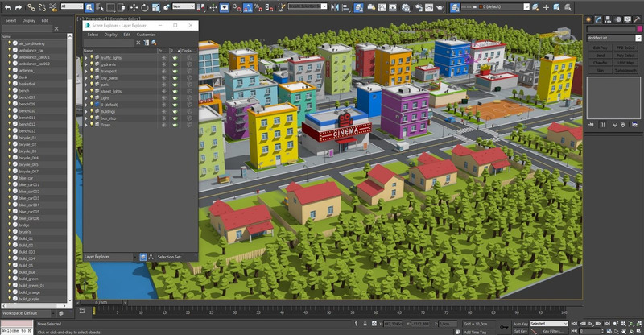Click the Bind to Space Warp icon
Screen dimensions: 644x335
point(53,7)
